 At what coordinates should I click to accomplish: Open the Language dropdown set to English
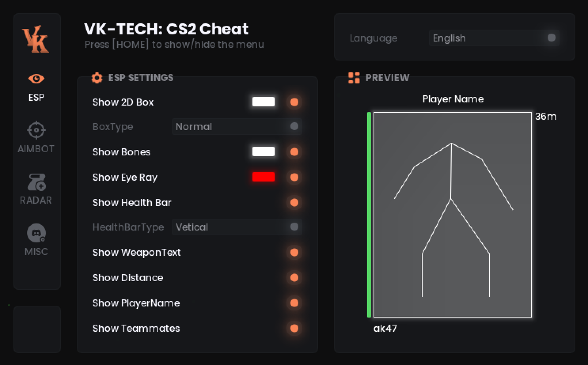(494, 38)
